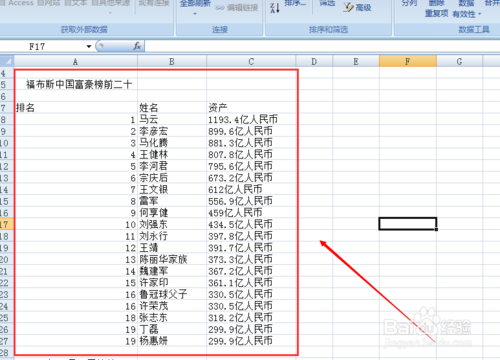The height and width of the screenshot is (360, 500).
Task: Select row 9 header
Action: pyautogui.click(x=7, y=131)
